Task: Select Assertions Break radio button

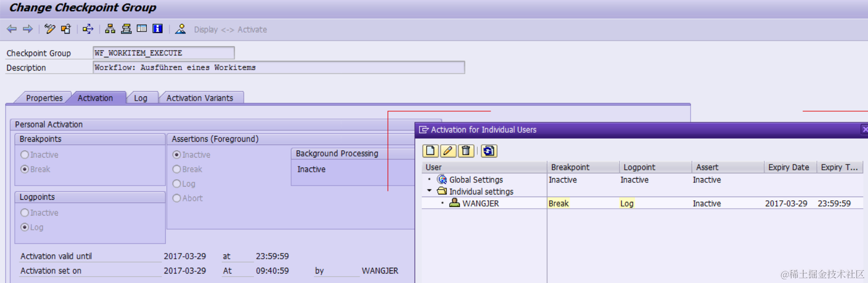Action: tap(177, 169)
